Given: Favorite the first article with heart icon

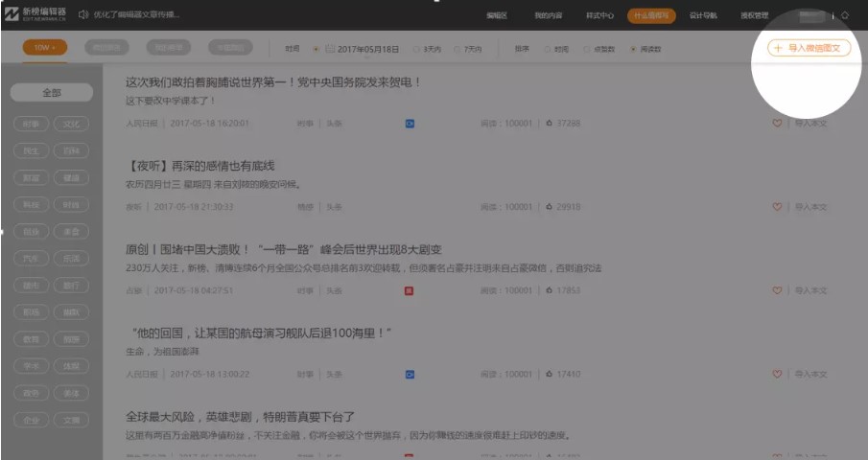Looking at the screenshot, I should click(777, 124).
